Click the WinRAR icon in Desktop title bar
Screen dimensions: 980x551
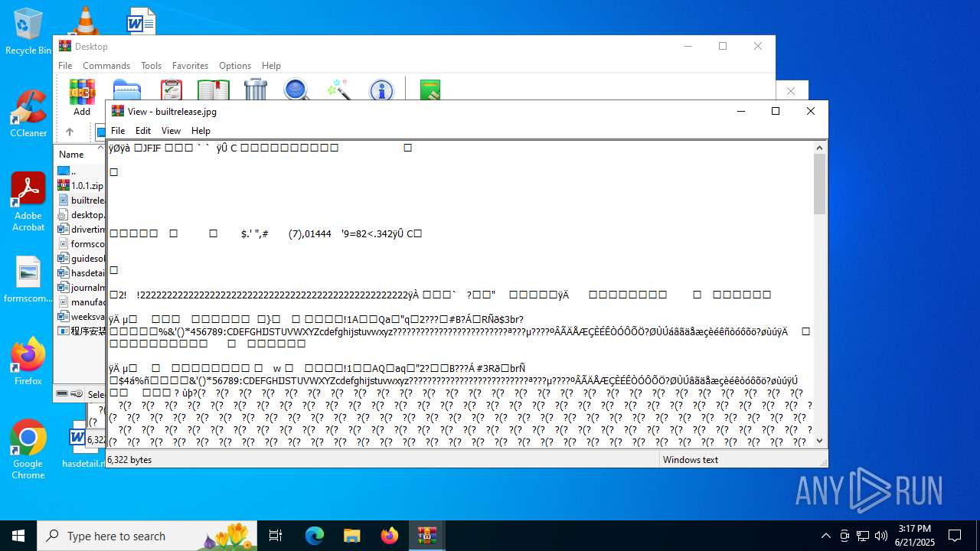[65, 46]
